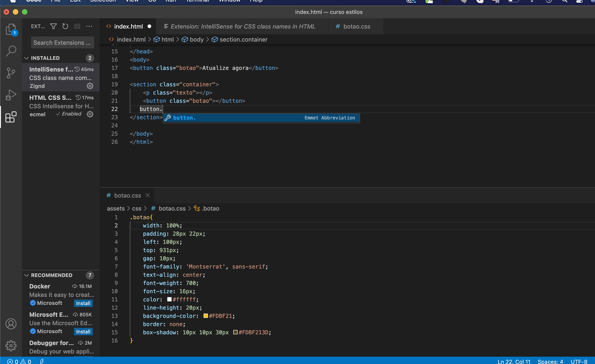This screenshot has width=595, height=364.
Task: Click the Emmet Abbreviation suggestion for button
Action: (260, 118)
